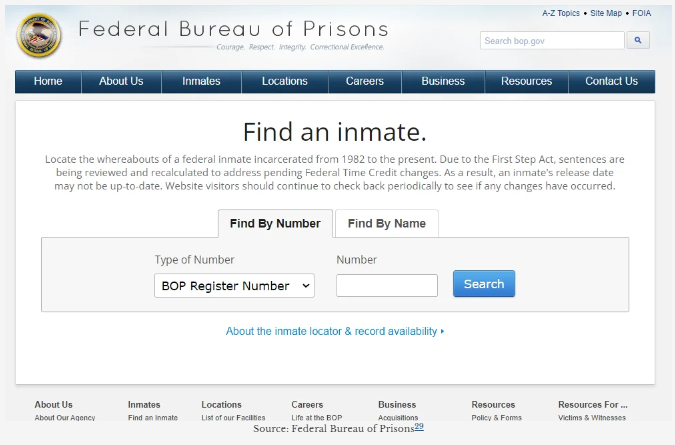Screen dimensions: 675x445
Task: Click the Number input field
Action: [387, 286]
